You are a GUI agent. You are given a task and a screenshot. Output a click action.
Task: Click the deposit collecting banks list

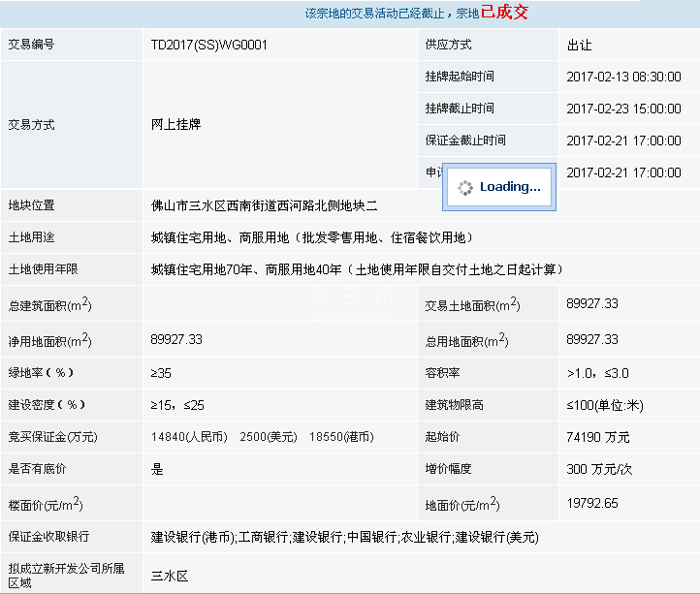point(344,537)
